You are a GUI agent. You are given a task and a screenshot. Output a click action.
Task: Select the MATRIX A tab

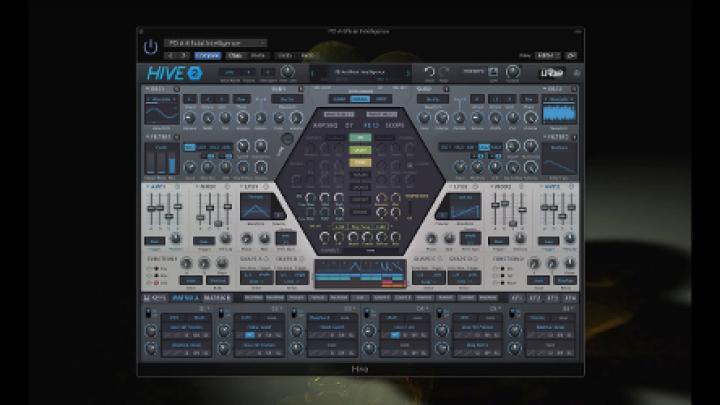click(x=186, y=298)
